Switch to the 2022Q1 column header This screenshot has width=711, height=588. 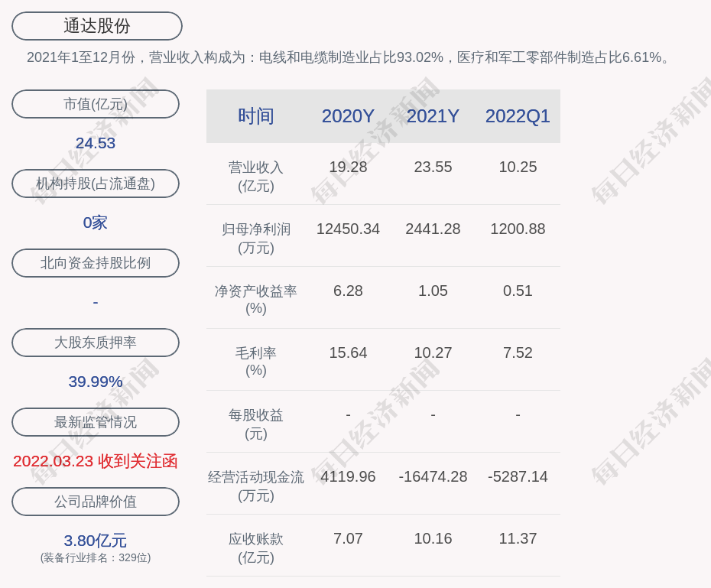click(518, 116)
